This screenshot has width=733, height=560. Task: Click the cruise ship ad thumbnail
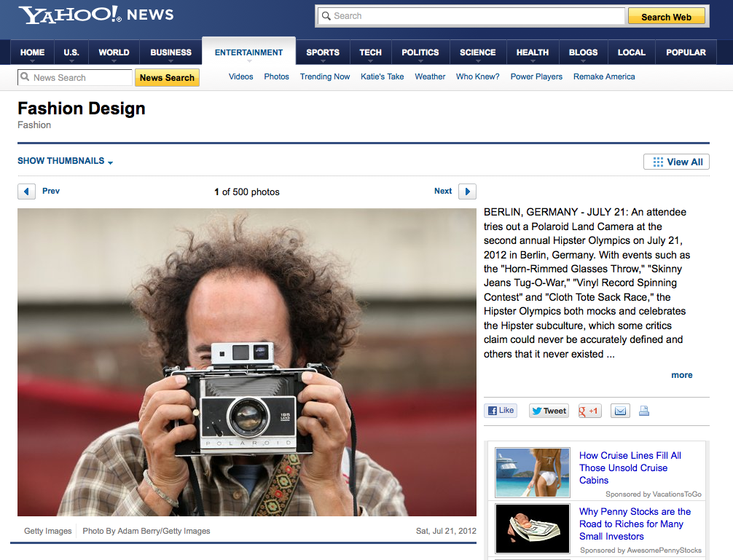533,473
